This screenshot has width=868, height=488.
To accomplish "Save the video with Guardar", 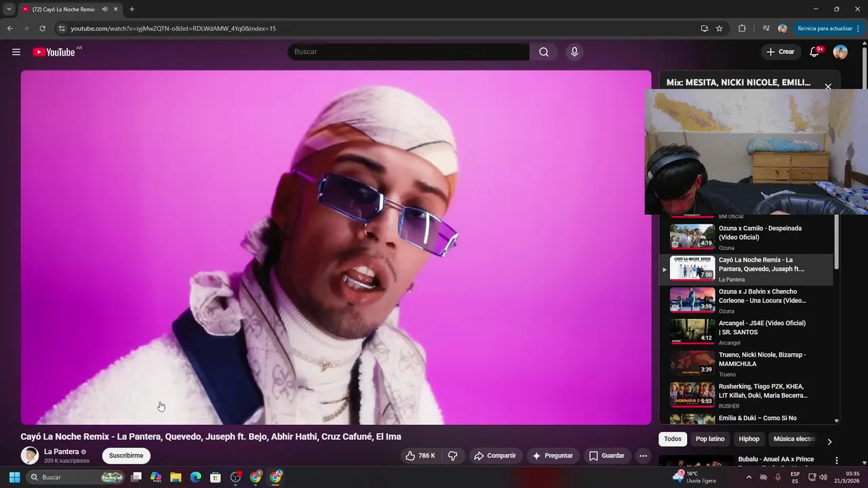I will pyautogui.click(x=607, y=456).
